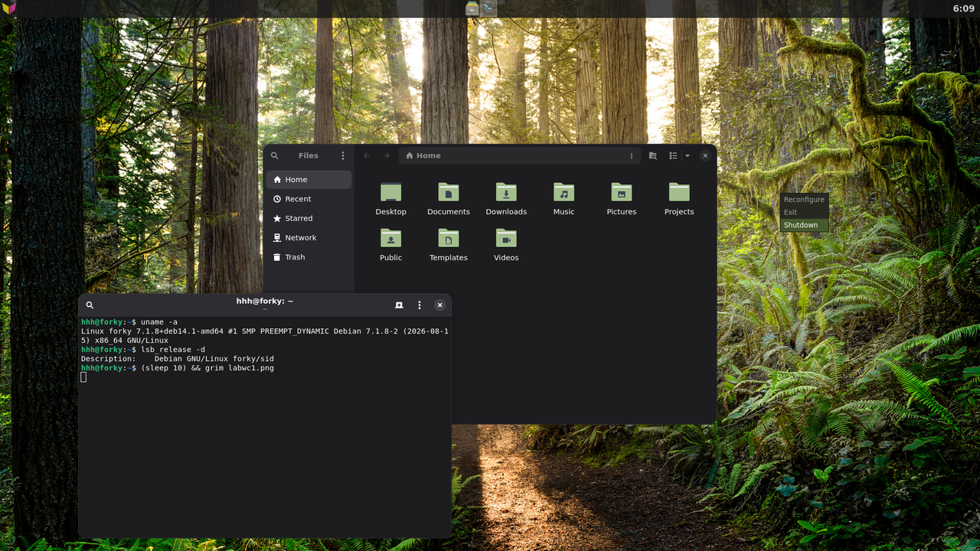The image size is (980, 551).
Task: Choose Reconfigure from the desktop menu
Action: coord(804,200)
